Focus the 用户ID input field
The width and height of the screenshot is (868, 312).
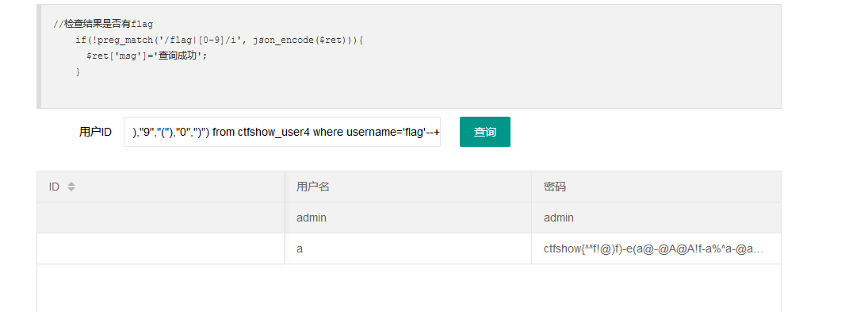click(x=282, y=132)
